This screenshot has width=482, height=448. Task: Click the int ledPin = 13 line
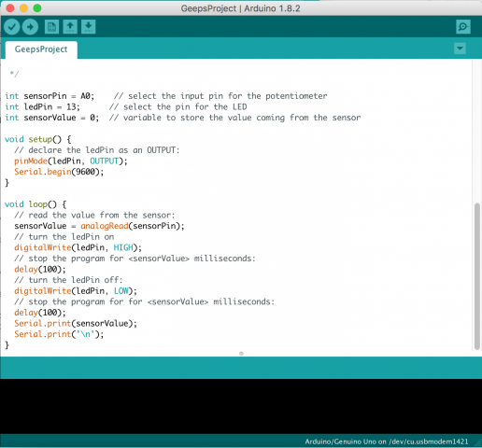click(42, 107)
